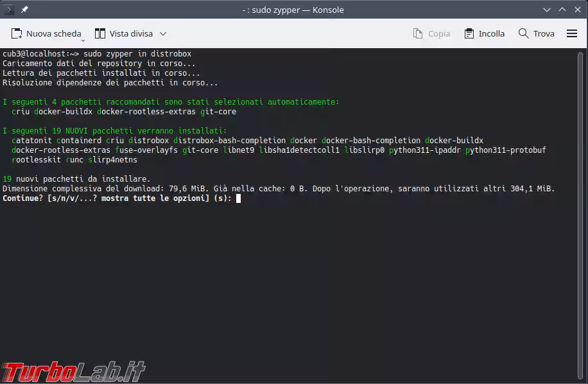This screenshot has height=384, width=588.
Task: Click 'distrobox-bash-completion' package name
Action: 230,141
